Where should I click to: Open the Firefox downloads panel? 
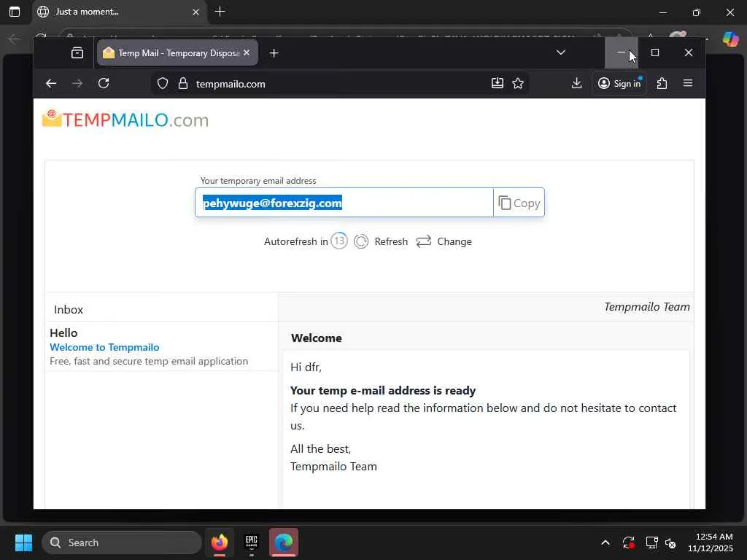(576, 83)
